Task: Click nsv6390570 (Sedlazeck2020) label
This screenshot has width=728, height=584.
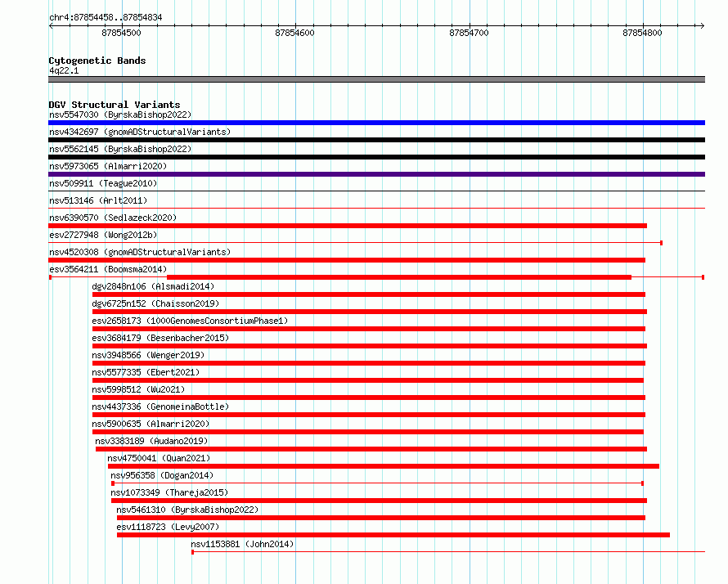Action: 113,218
